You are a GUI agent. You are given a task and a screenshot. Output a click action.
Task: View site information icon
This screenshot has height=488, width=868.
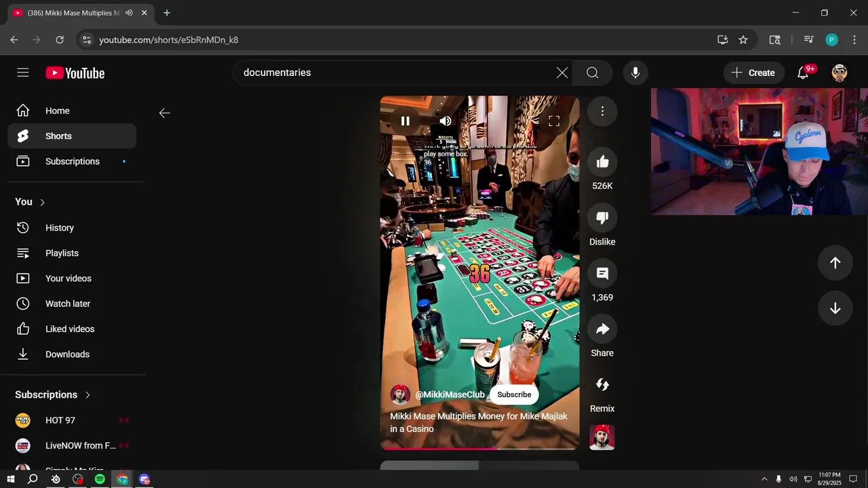pos(86,40)
